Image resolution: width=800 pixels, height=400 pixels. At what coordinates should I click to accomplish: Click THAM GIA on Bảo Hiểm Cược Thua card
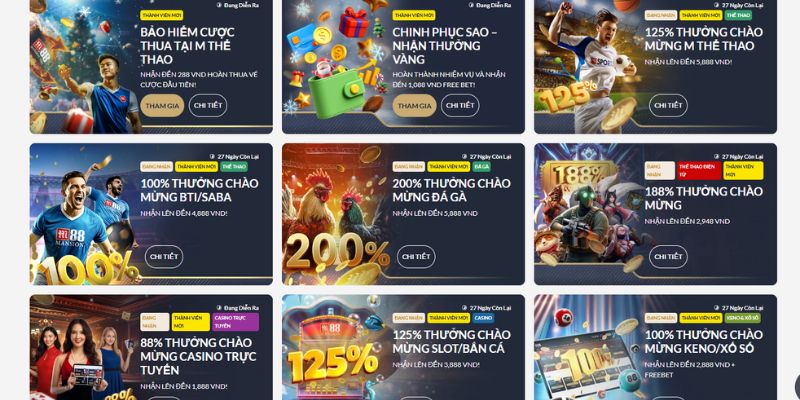point(162,106)
